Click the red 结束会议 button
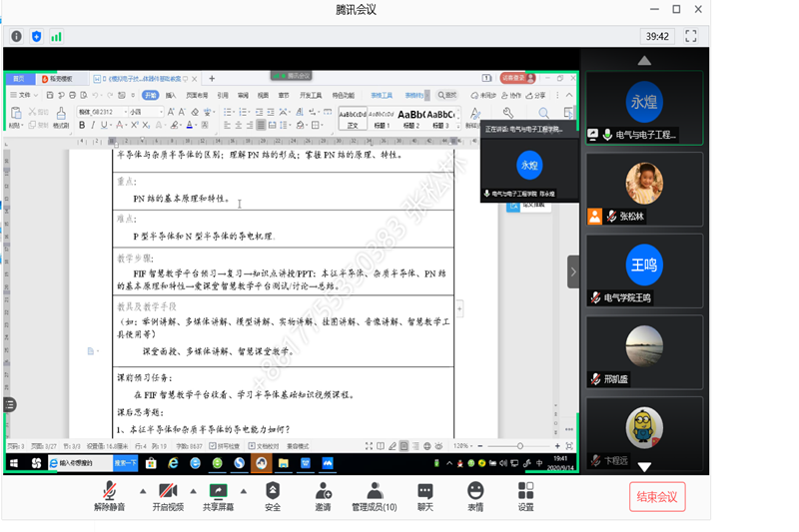The image size is (799, 532). tap(657, 497)
